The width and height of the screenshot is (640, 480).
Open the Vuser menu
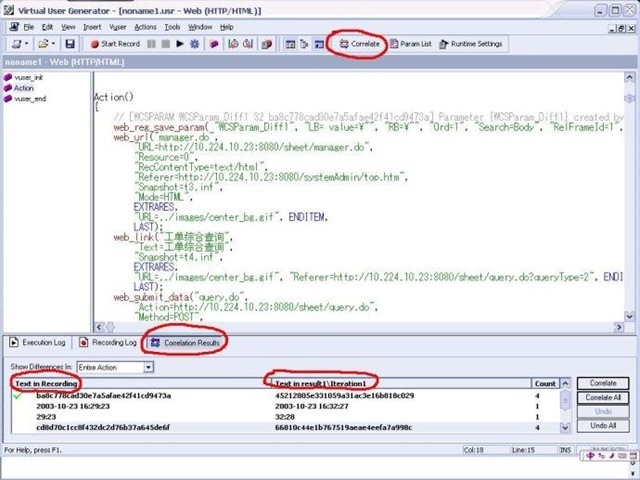tap(118, 27)
